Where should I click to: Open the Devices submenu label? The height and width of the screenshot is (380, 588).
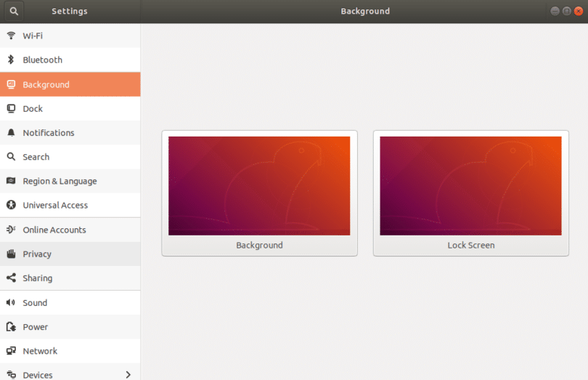click(x=38, y=375)
